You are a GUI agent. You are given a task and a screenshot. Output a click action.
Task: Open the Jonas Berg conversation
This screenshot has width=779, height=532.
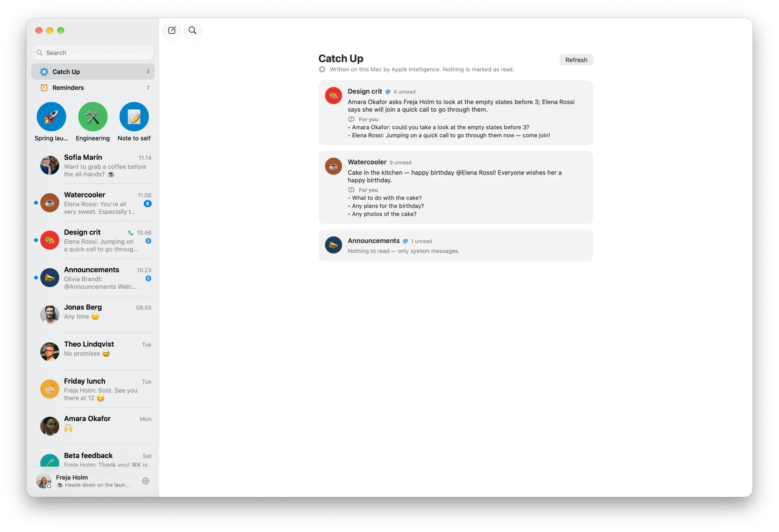click(93, 315)
